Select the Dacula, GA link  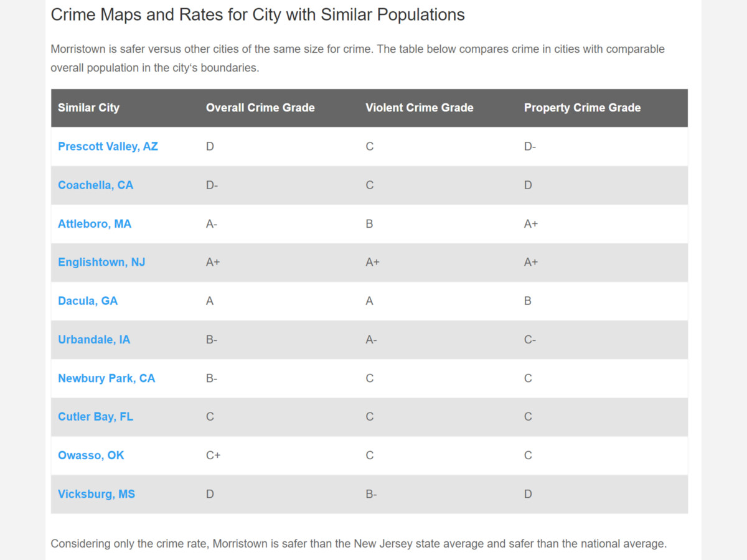pos(88,301)
